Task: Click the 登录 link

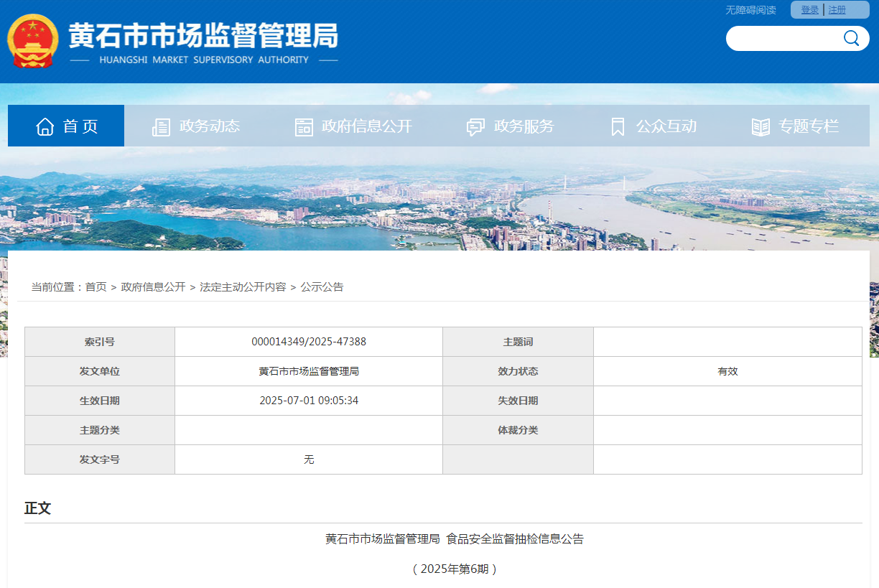Action: [x=810, y=10]
